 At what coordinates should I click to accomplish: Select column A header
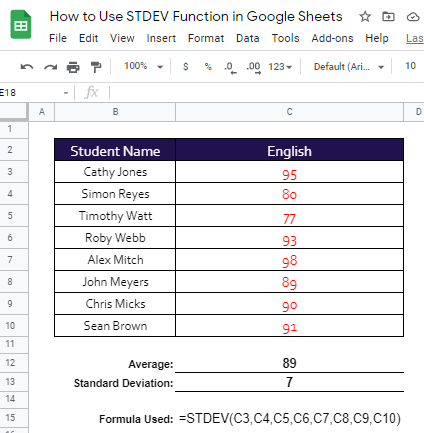tap(42, 112)
